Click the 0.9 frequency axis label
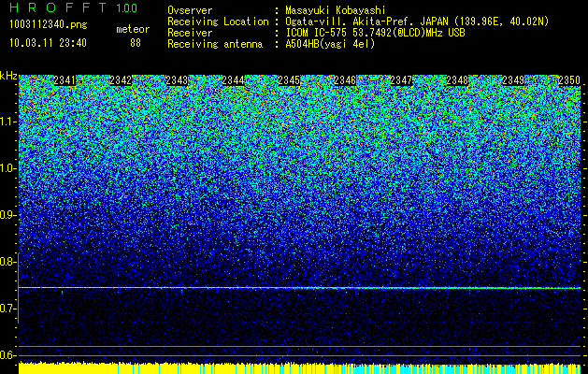This screenshot has height=374, width=588. pos(8,215)
